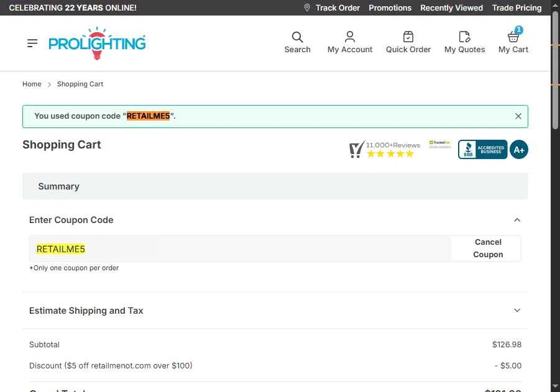Click the 11,000+ Reviews star rating badge
Viewport: 560px width, 392px height.
[x=385, y=149]
